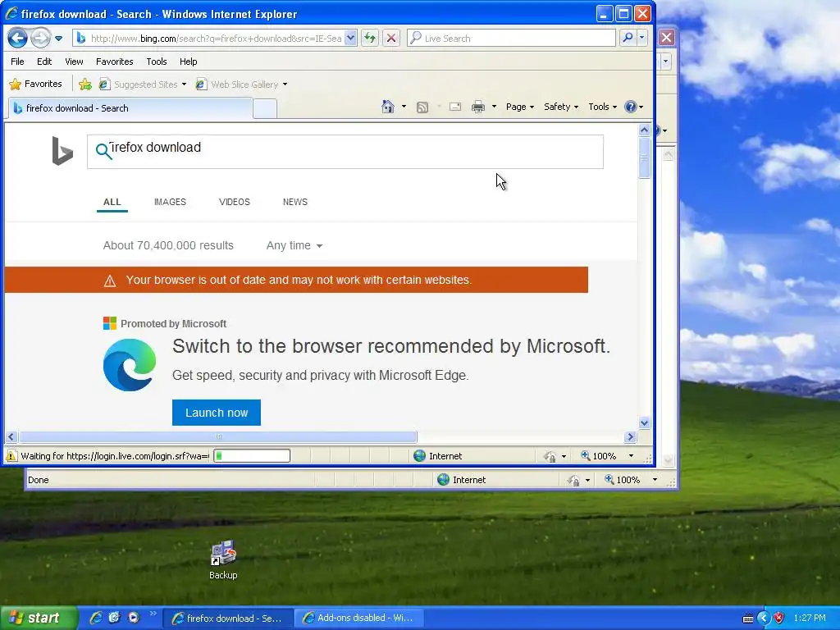
Task: Expand the address bar history dropdown
Action: 350,38
